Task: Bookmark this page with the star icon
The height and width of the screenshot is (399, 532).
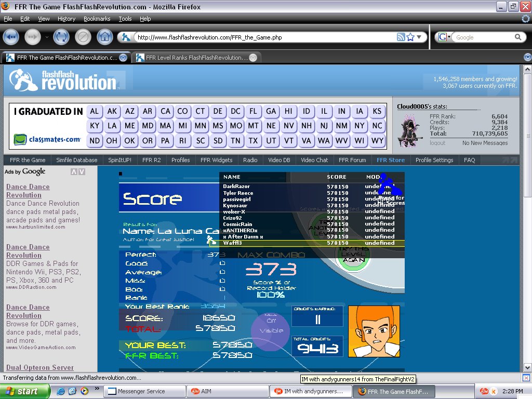Action: pos(410,37)
